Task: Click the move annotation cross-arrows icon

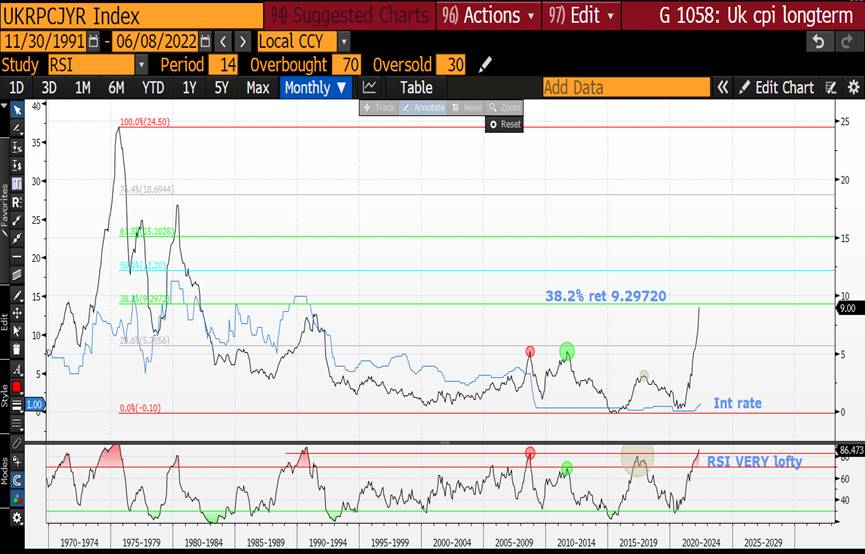Action: click(x=17, y=313)
